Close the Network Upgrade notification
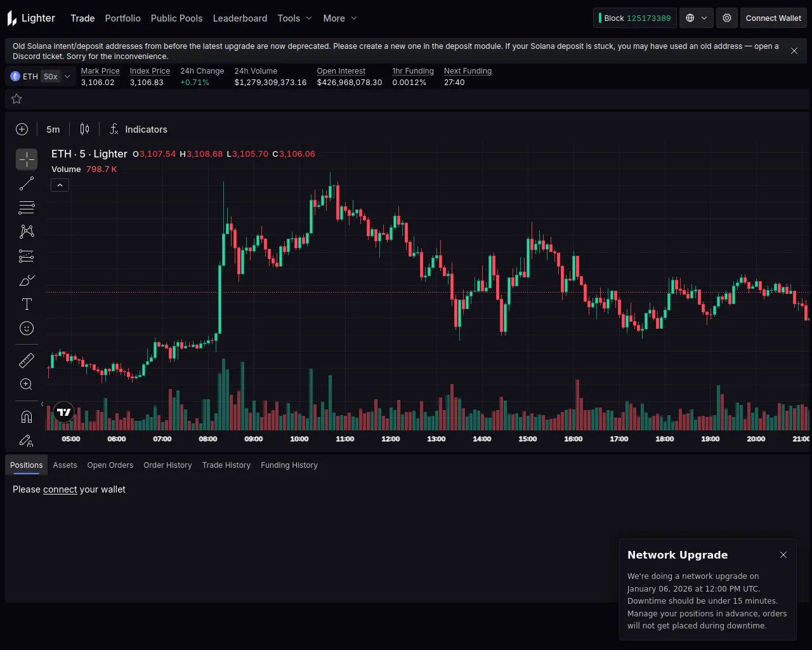 pyautogui.click(x=783, y=555)
